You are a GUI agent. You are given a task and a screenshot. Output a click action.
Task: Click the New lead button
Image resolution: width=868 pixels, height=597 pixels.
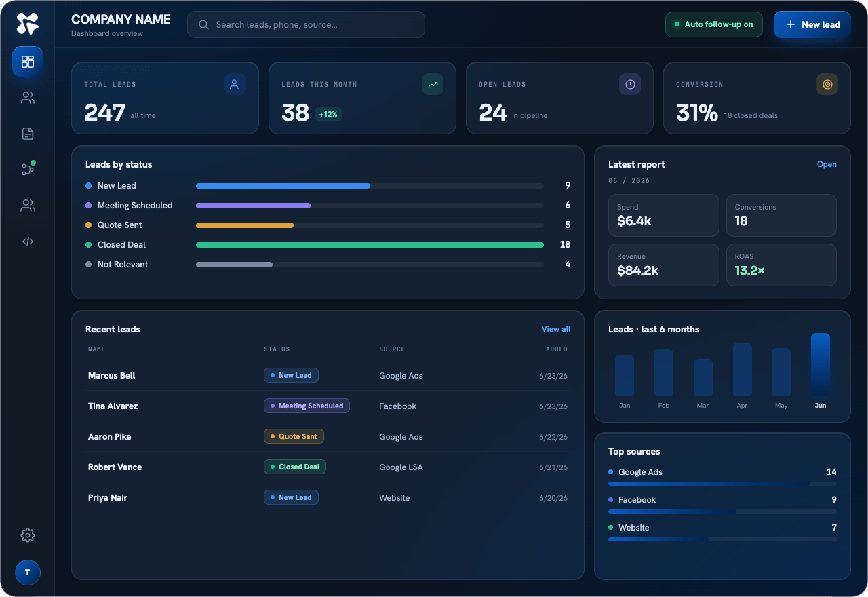pyautogui.click(x=812, y=24)
